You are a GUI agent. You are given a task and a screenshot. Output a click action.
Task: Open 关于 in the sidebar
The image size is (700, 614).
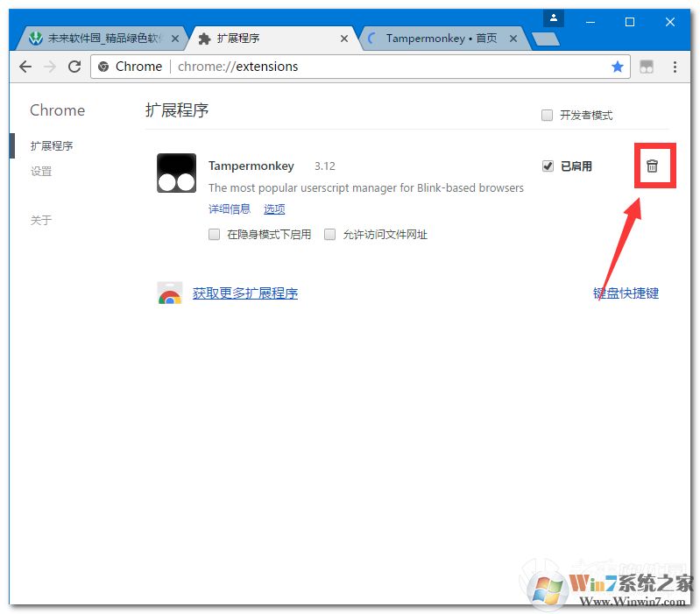tap(41, 220)
